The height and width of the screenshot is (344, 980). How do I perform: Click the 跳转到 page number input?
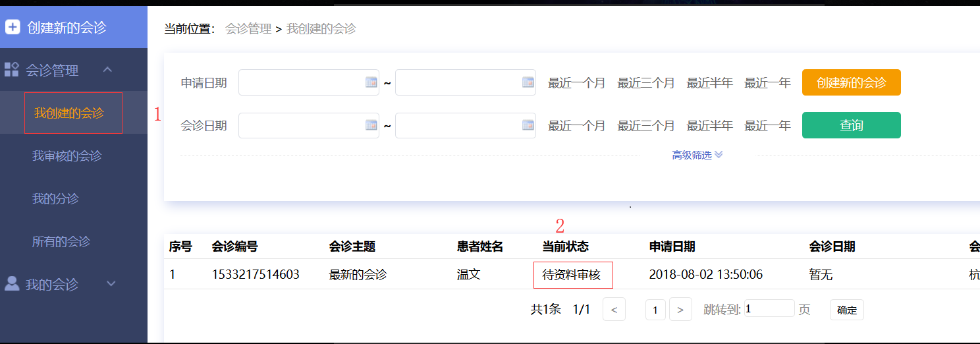[769, 308]
